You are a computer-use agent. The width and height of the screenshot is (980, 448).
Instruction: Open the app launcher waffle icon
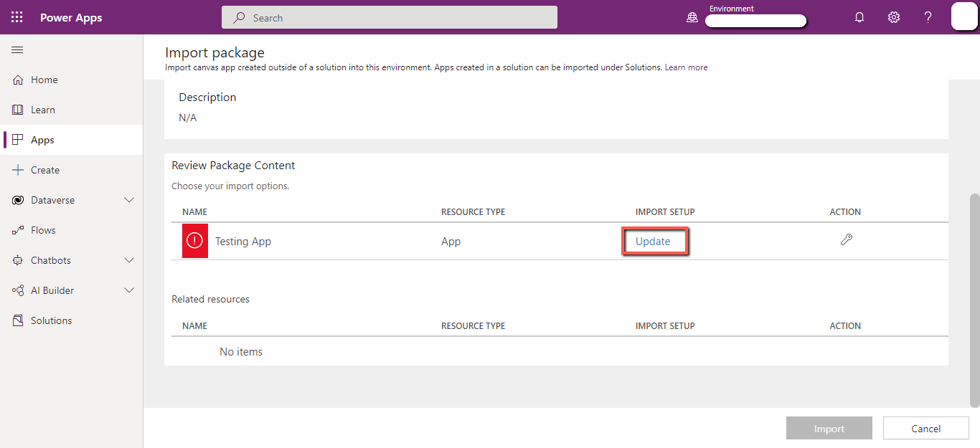(17, 17)
